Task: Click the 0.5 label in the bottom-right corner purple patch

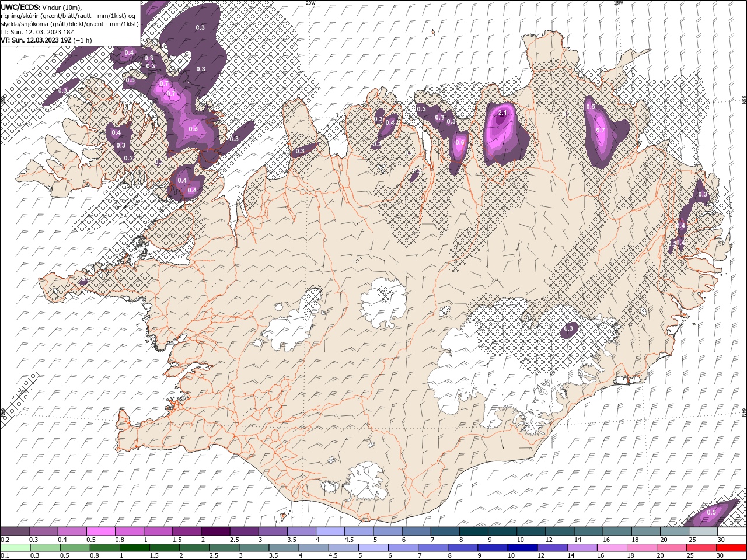Action: [x=711, y=512]
